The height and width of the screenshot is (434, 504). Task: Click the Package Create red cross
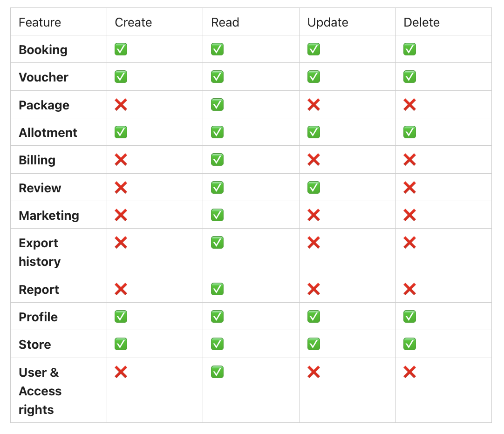point(121,105)
